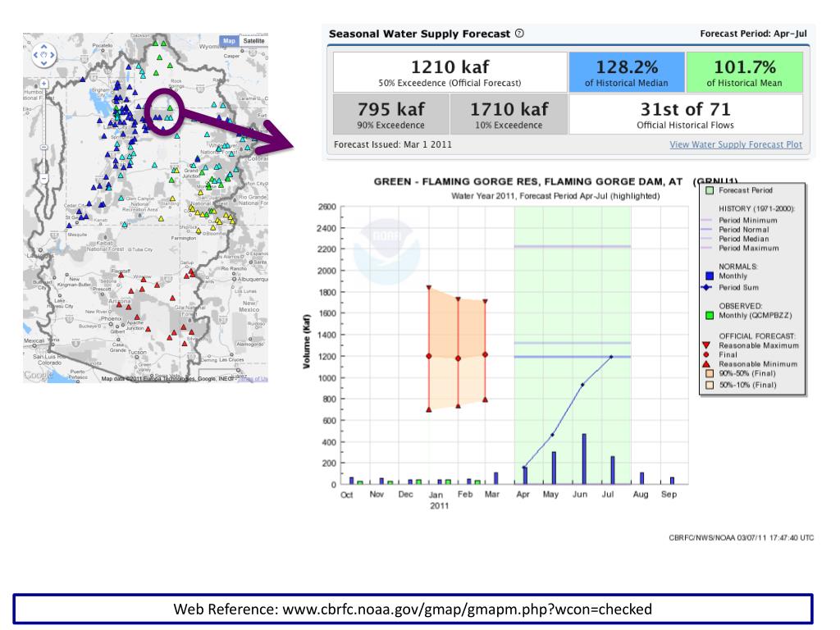Click the tall blue June monthly bar
The image size is (840, 630).
tap(584, 459)
